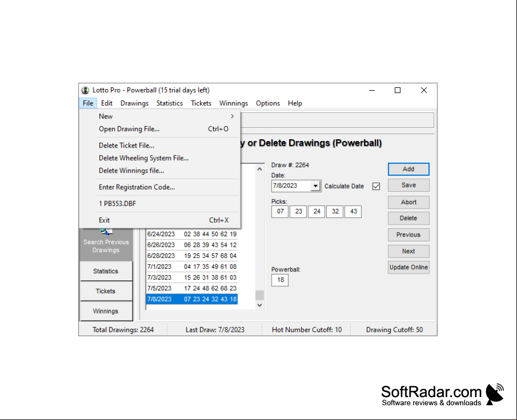Open the Statistics sidebar panel
The width and height of the screenshot is (517, 420).
point(106,271)
